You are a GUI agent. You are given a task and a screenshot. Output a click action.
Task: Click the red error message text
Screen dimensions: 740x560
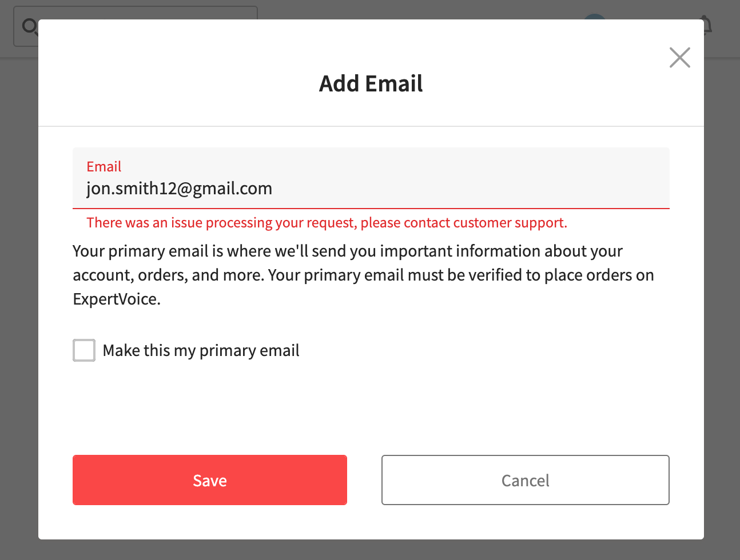pyautogui.click(x=327, y=222)
